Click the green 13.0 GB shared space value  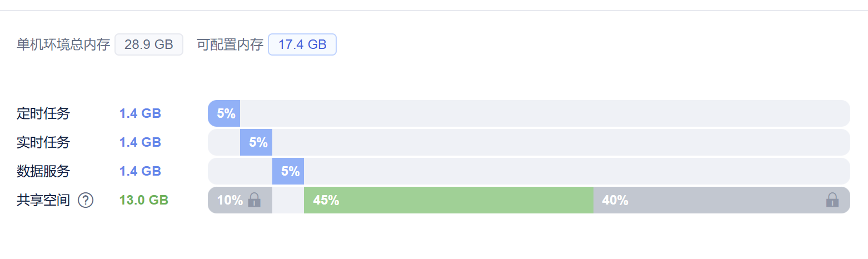(144, 201)
